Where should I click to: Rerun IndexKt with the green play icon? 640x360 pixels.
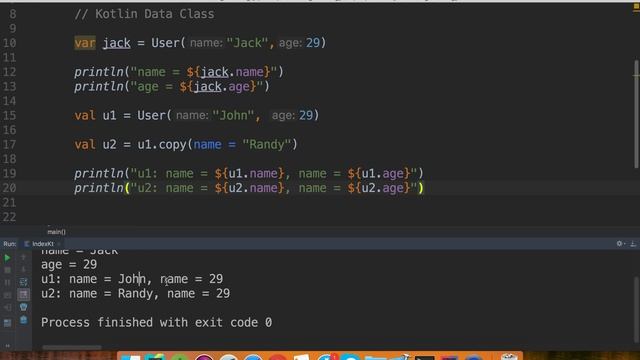(x=7, y=258)
